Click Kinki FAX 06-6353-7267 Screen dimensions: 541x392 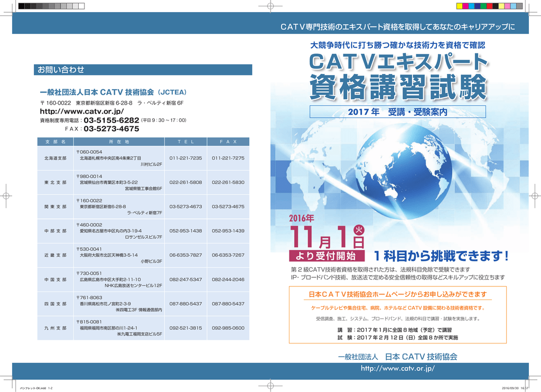tap(228, 255)
